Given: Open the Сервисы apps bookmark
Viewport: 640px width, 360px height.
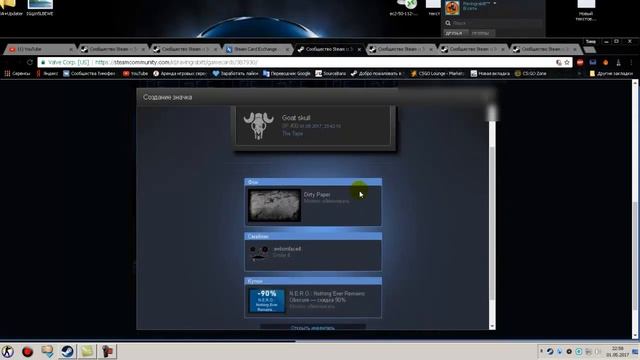Looking at the screenshot, I should point(17,73).
